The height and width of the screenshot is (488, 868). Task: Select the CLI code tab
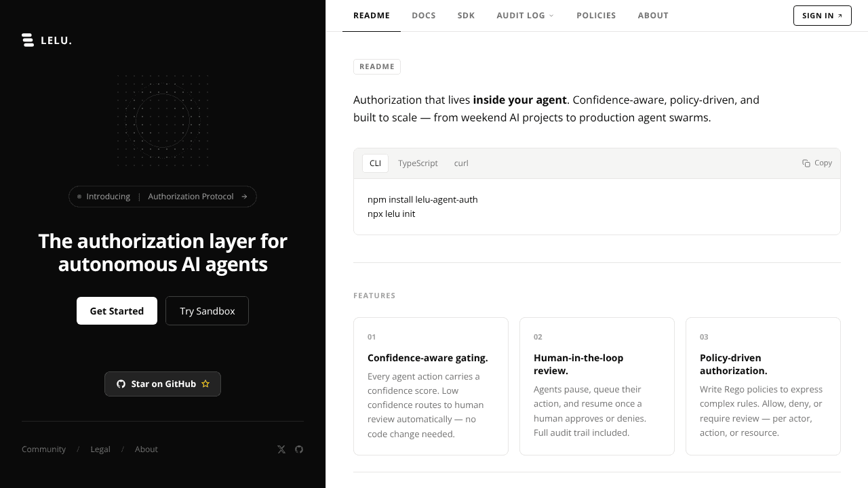point(375,163)
